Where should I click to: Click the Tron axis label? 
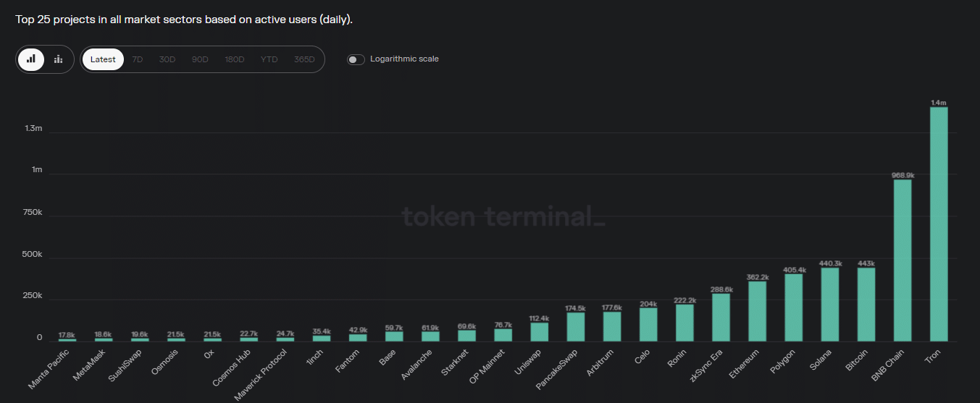(x=934, y=357)
